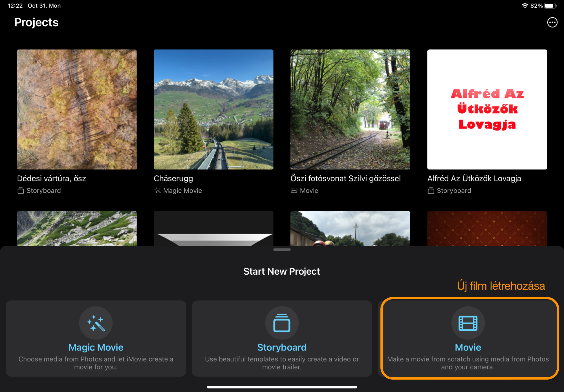564x392 pixels.
Task: Open the Dédesi vártúra, ősz thumbnail
Action: pyautogui.click(x=77, y=109)
